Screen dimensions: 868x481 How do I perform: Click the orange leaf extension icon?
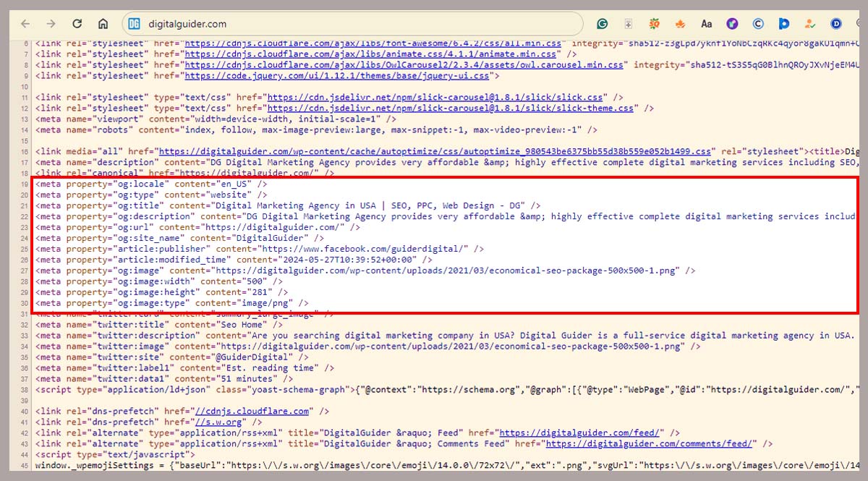click(x=681, y=23)
